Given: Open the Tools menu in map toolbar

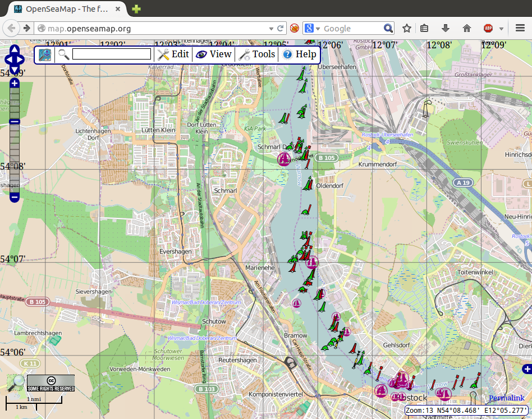Looking at the screenshot, I should 257,54.
